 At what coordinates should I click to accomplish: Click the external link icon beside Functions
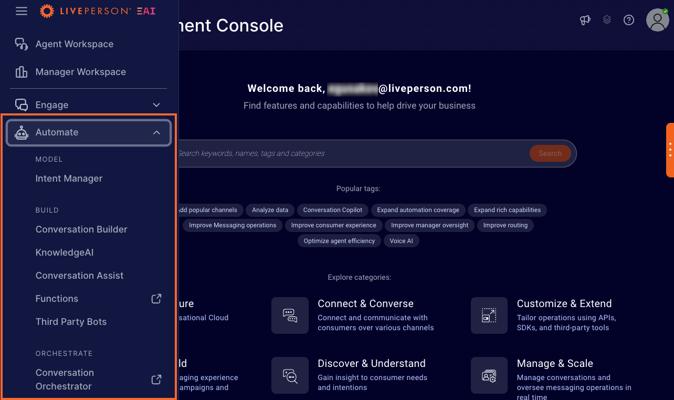tap(156, 299)
